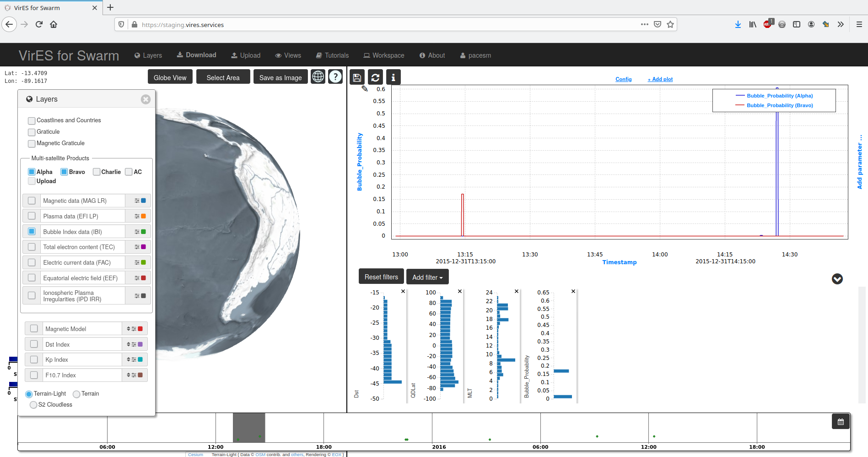The height and width of the screenshot is (457, 868).
Task: Expand the plot area with the circular chevron
Action: 837,279
